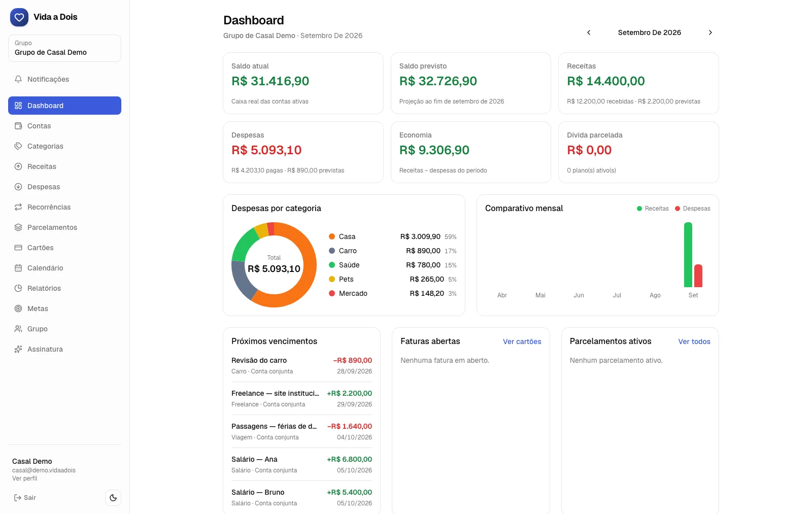Select the Salário — Bruno entry

(x=301, y=497)
